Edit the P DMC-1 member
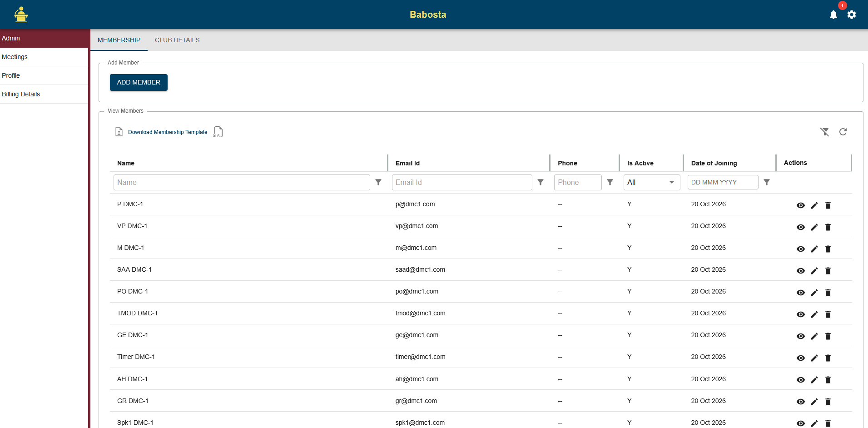Image resolution: width=868 pixels, height=428 pixels. pyautogui.click(x=814, y=205)
